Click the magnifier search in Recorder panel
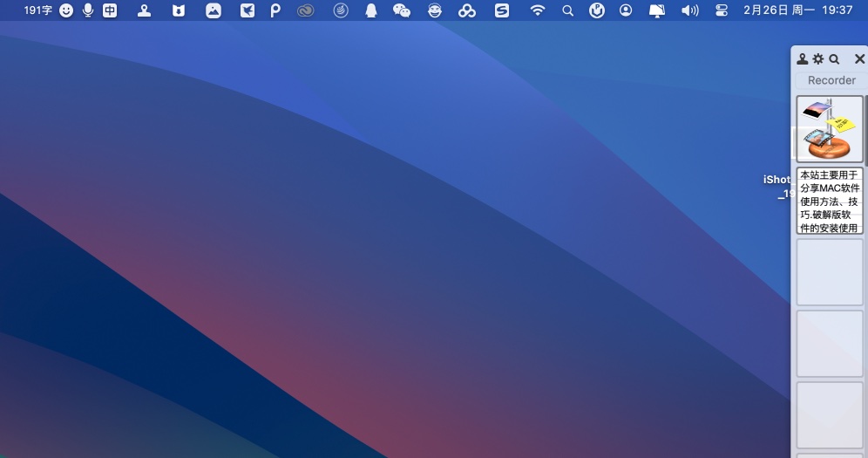868x458 pixels. point(834,58)
